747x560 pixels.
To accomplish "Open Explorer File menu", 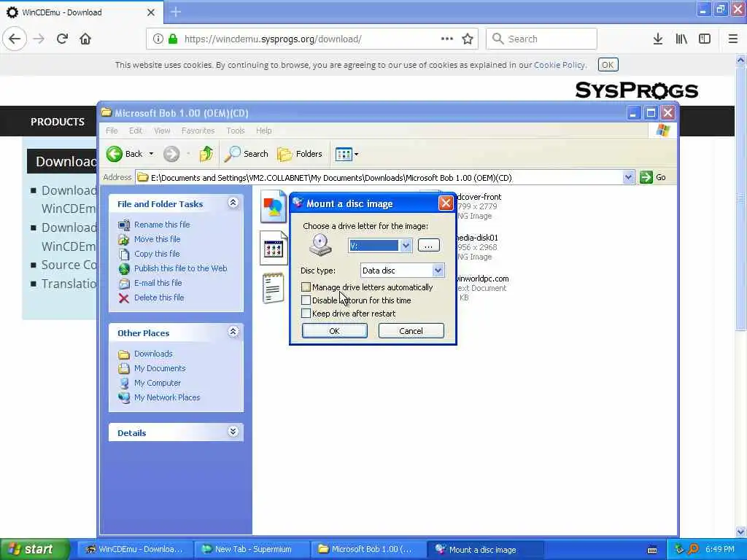I will 112,131.
